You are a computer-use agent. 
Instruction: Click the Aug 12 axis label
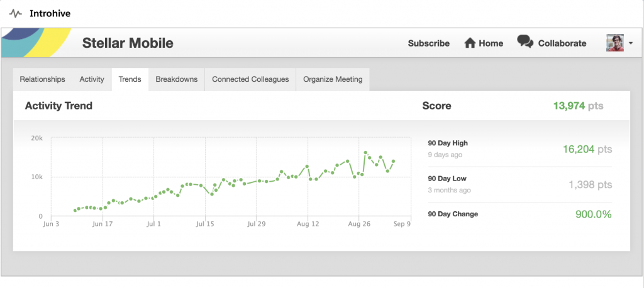coord(308,224)
